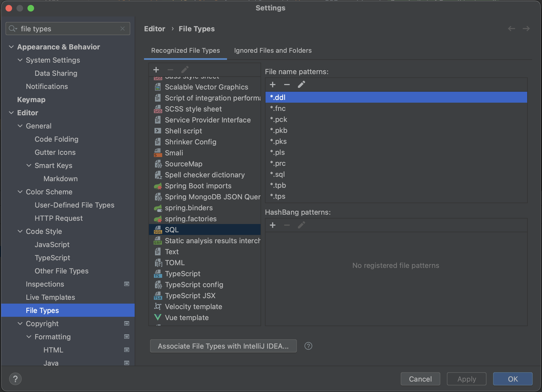Click the Cancel button

tap(420, 379)
